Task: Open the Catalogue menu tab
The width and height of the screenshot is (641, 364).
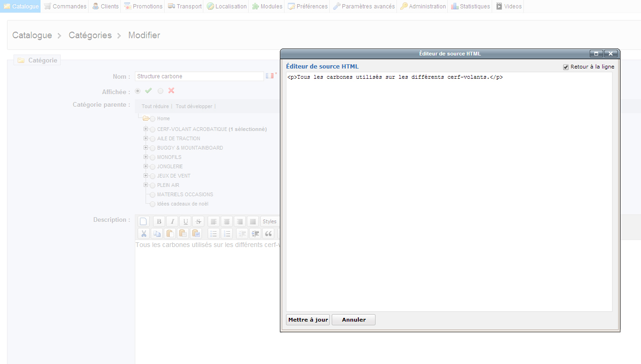Action: pyautogui.click(x=21, y=7)
